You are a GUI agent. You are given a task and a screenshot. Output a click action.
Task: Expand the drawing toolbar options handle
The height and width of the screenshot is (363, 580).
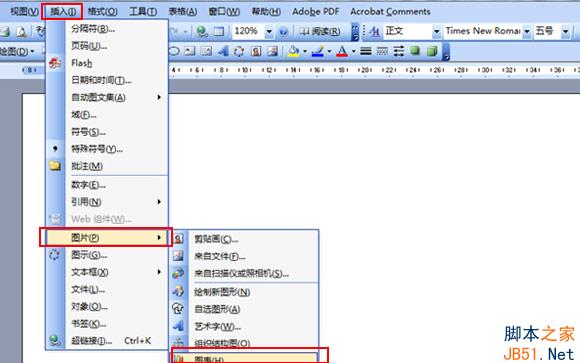pos(446,51)
